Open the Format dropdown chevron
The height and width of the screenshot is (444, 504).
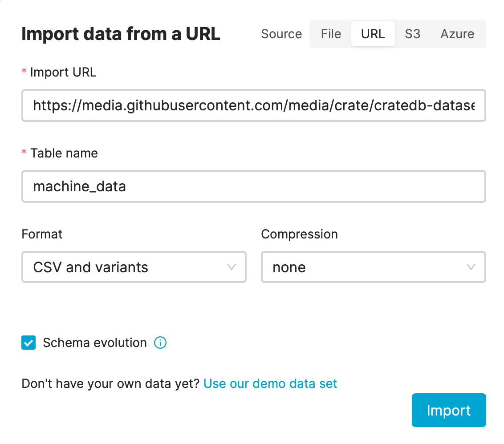(x=231, y=267)
